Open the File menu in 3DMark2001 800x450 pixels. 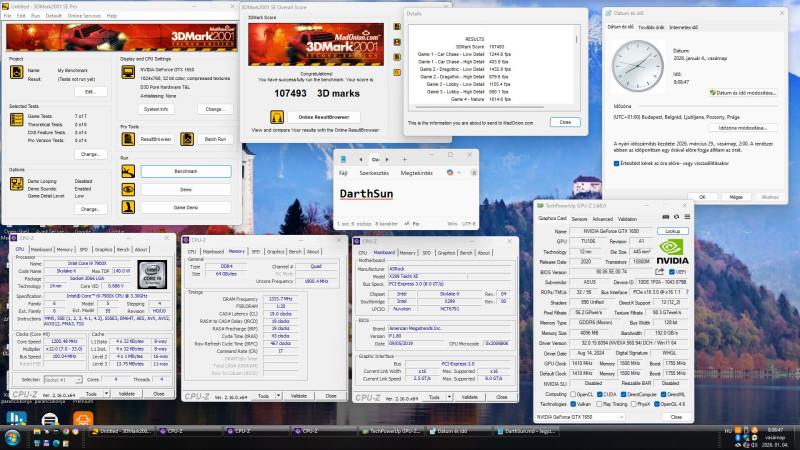(8, 16)
